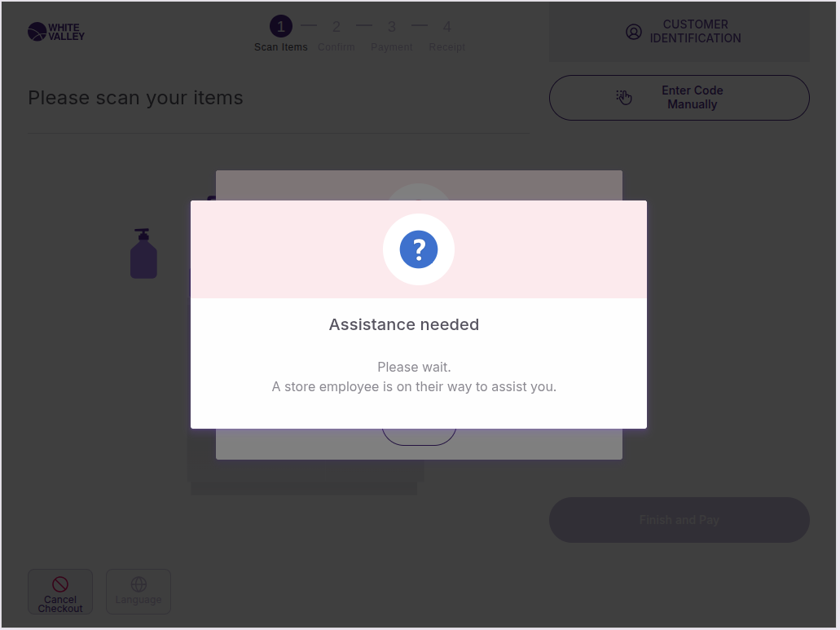Click the red cancel circle icon
Screen dimensions: 840x630
60,584
